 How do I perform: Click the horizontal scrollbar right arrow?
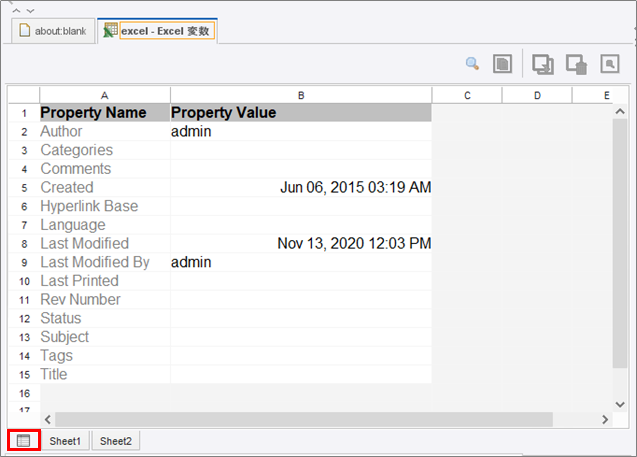pos(605,419)
